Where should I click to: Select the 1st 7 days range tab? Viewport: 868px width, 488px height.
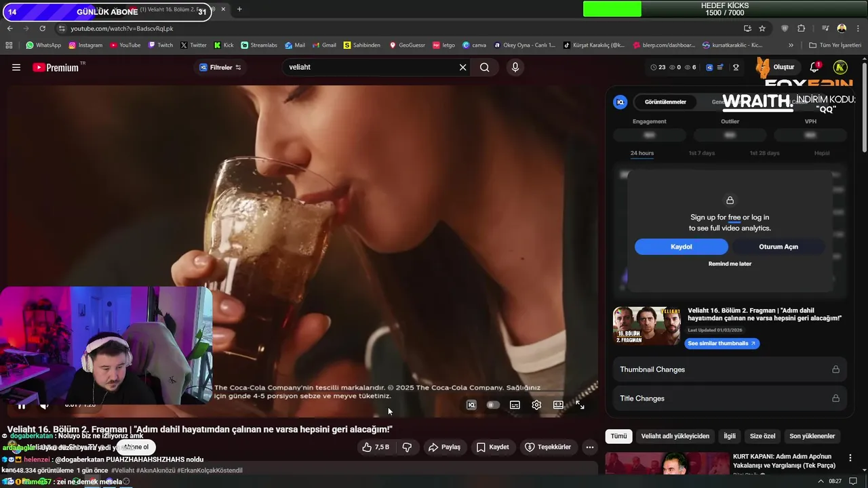[701, 153]
